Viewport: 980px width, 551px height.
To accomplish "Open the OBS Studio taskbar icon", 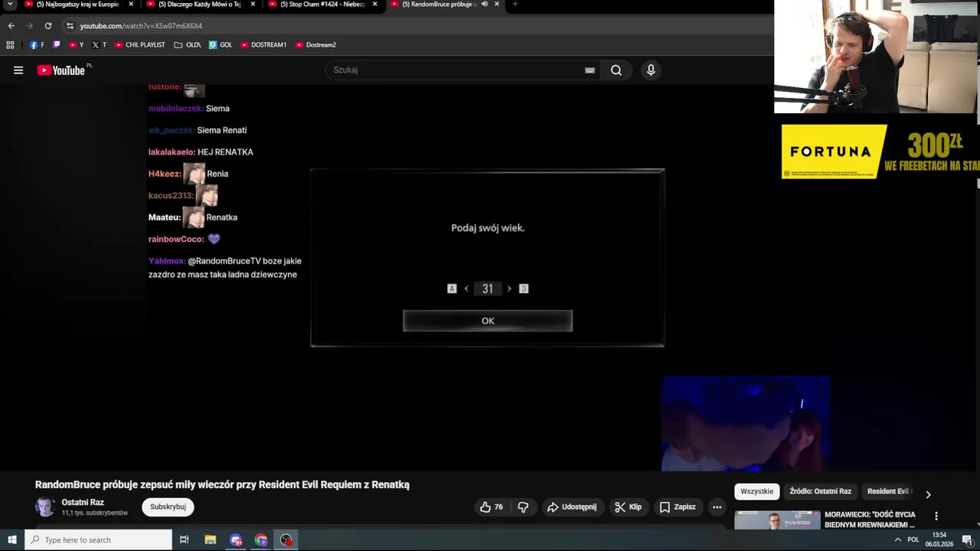I will tap(286, 540).
